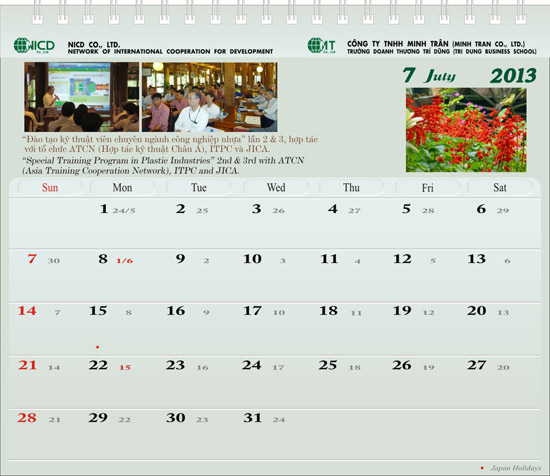550x476 pixels.
Task: Click the Special Training Program caption
Action: pos(163,166)
